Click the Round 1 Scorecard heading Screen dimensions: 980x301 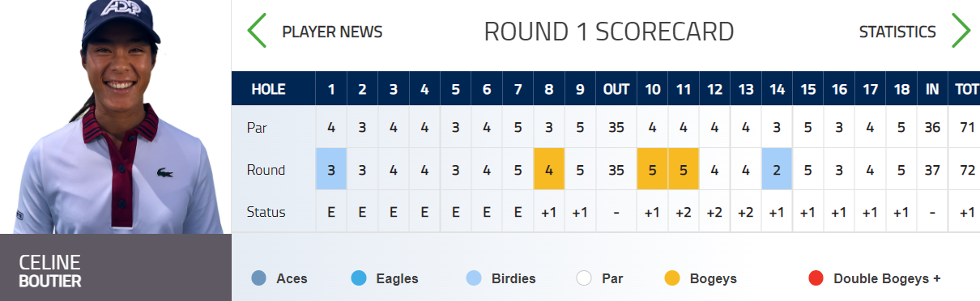[x=609, y=32]
